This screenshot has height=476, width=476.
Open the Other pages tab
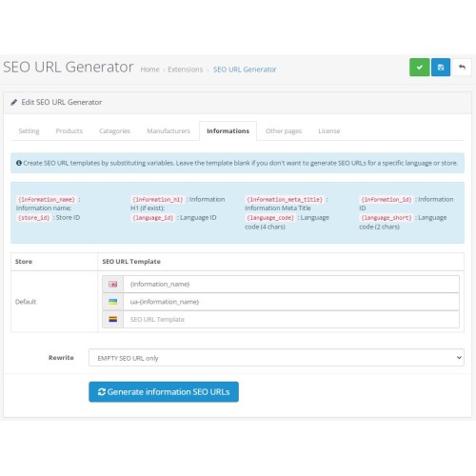coord(284,130)
